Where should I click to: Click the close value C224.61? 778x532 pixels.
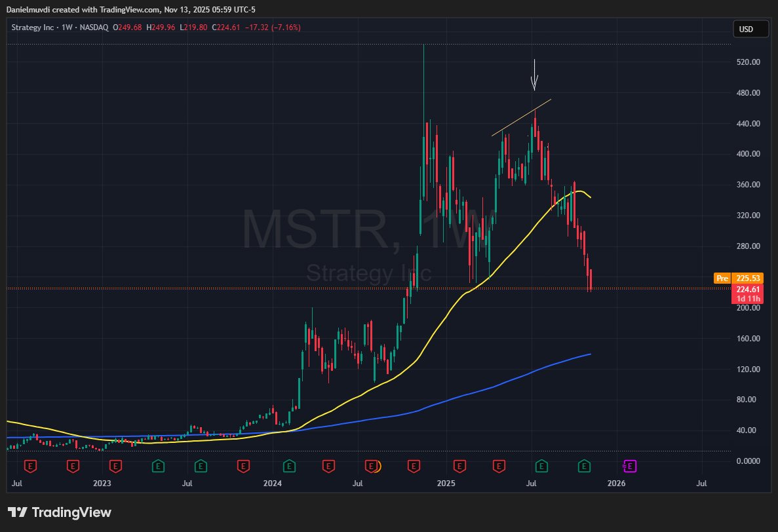(x=225, y=28)
